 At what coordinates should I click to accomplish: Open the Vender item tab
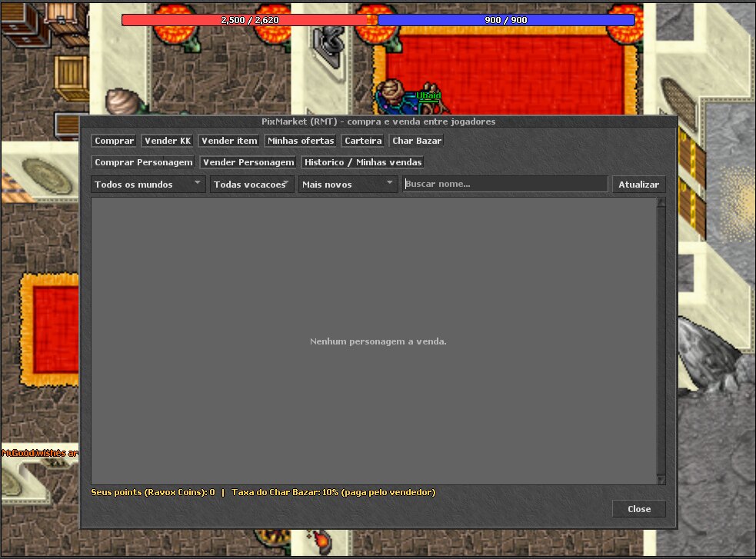click(x=229, y=141)
